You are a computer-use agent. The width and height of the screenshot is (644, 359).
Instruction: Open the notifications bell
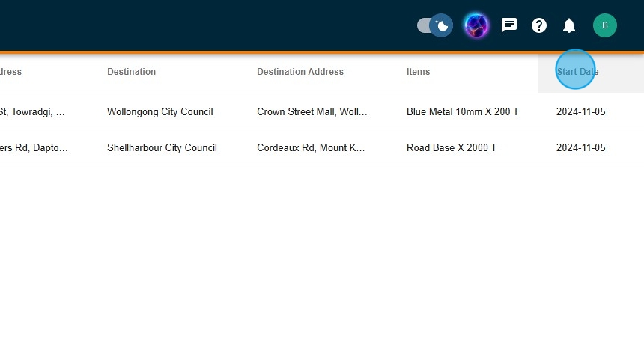pyautogui.click(x=569, y=26)
